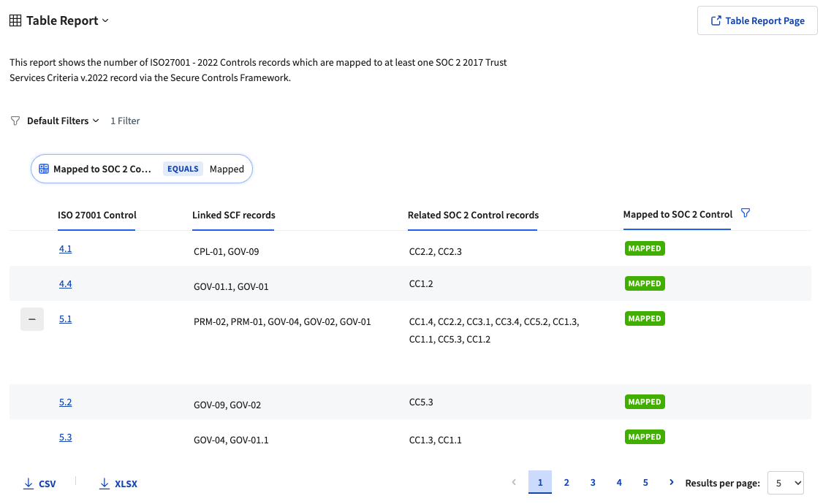The width and height of the screenshot is (823, 504).
Task: Click the EQUALS operator in the filter chip
Action: [x=183, y=169]
